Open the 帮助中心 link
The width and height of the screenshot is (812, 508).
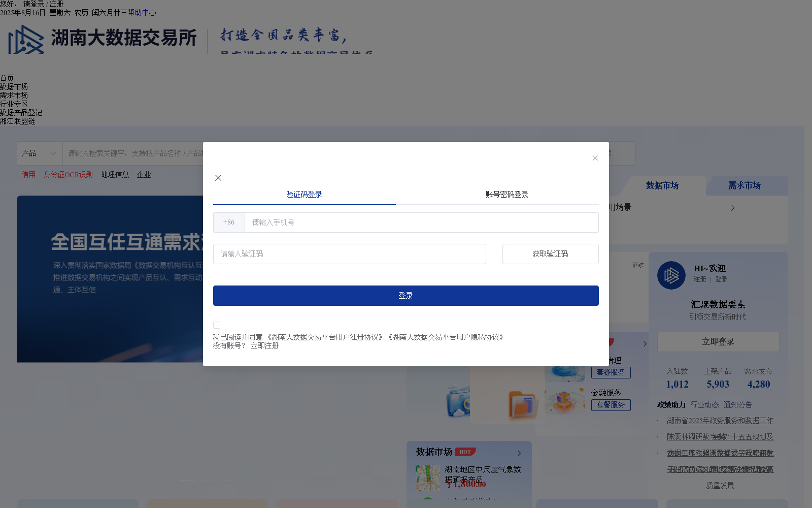coord(142,13)
